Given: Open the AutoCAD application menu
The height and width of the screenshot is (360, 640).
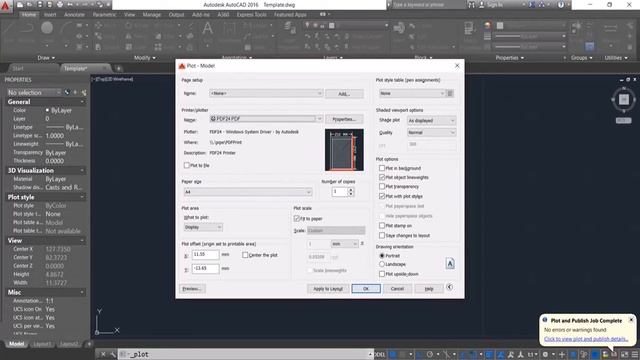Looking at the screenshot, I should pos(6,7).
